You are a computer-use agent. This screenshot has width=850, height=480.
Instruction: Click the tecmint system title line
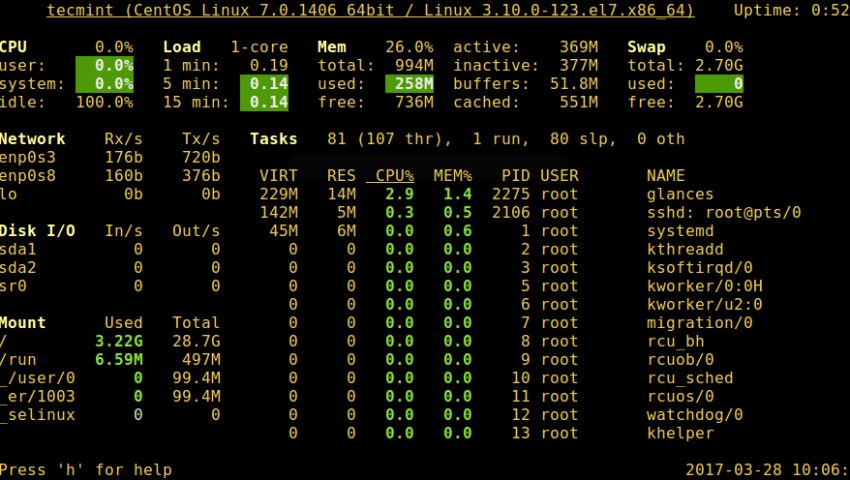[370, 10]
